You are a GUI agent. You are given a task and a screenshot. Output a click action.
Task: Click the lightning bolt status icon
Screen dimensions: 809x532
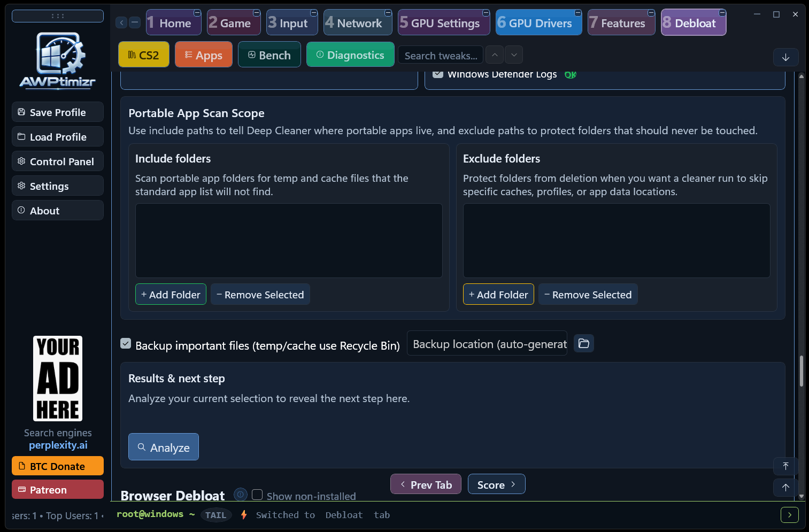pos(244,514)
